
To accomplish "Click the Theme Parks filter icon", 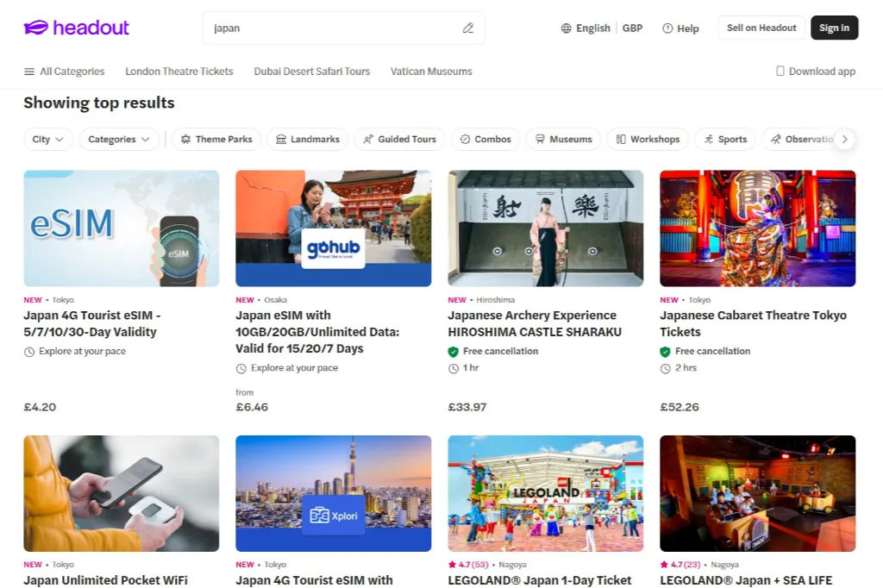I will coord(185,139).
